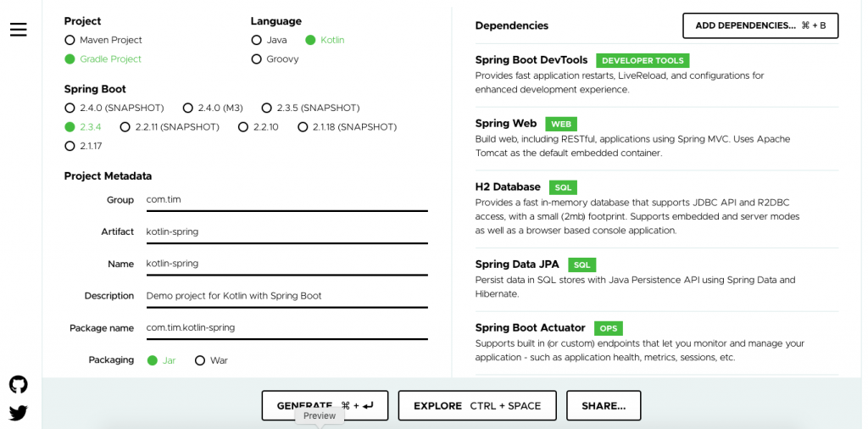Choose War packaging option
This screenshot has width=868, height=429.
coord(200,360)
